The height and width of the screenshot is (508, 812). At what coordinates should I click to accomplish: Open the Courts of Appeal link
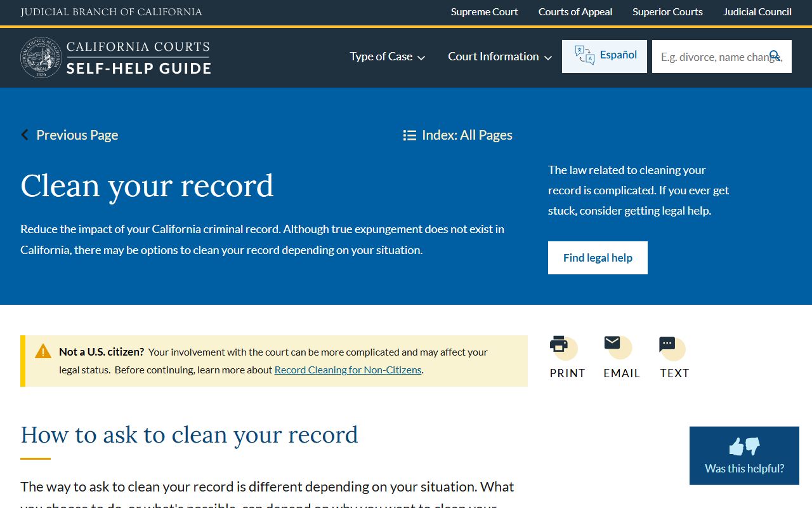coord(575,12)
